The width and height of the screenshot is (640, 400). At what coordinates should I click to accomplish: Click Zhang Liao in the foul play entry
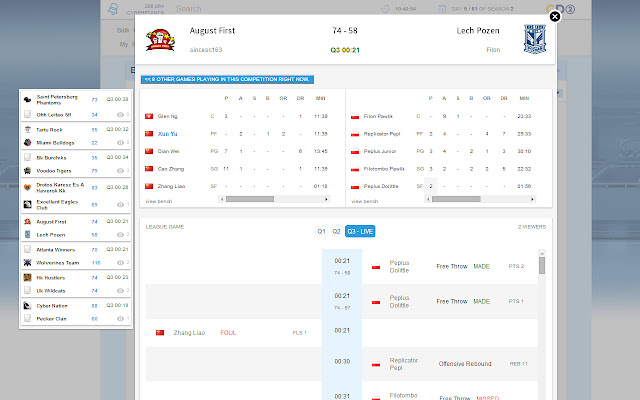click(x=189, y=333)
